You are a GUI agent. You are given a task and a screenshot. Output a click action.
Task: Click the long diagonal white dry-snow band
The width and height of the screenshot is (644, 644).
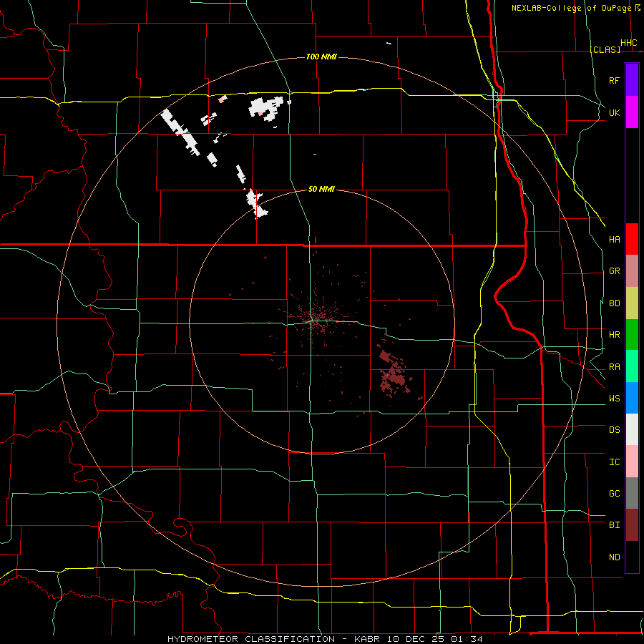tap(180, 132)
